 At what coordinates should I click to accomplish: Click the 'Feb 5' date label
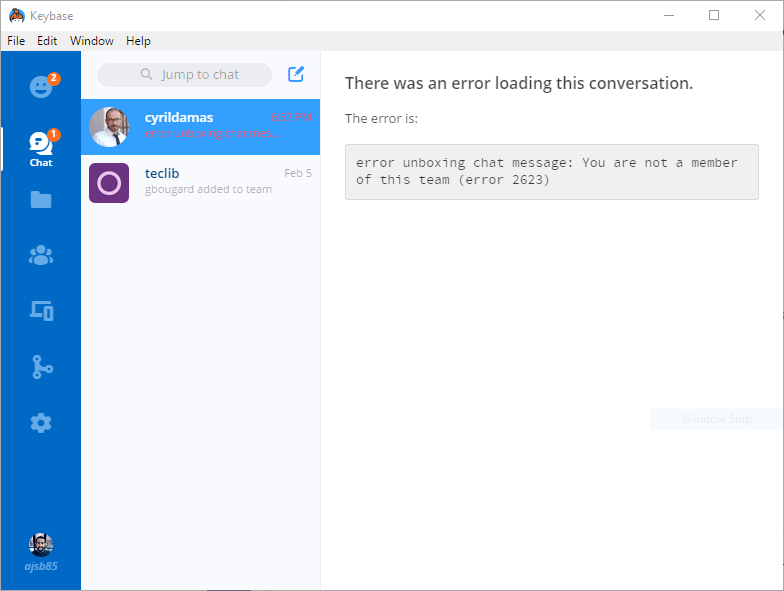coord(298,173)
